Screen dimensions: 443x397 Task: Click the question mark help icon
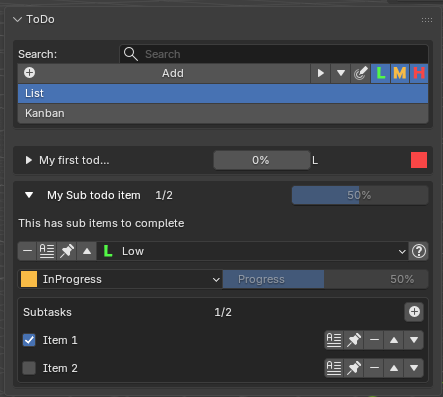tap(419, 251)
